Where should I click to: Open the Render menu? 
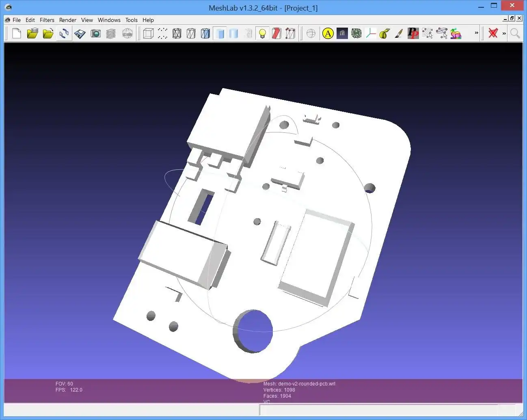tap(68, 20)
